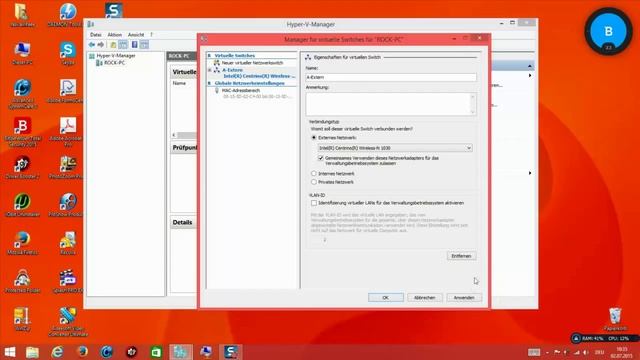This screenshot has height=360, width=640.
Task: Click the Name text field with A-Extern
Action: 391,77
